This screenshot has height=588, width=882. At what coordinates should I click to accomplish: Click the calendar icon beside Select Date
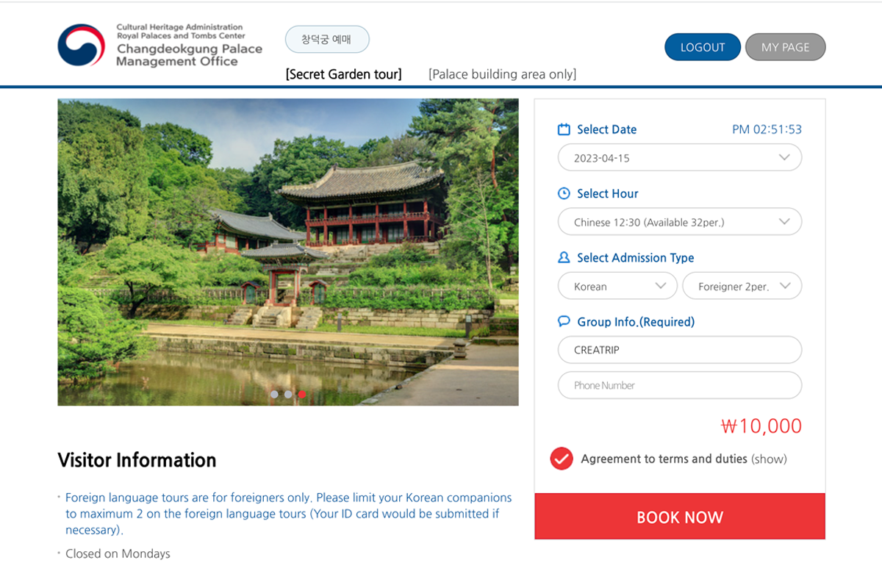(x=564, y=129)
